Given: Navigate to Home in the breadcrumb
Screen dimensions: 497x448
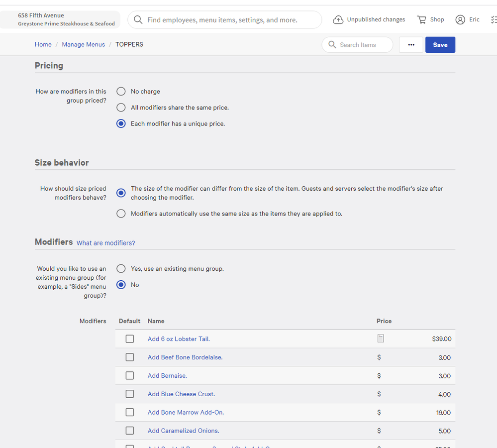Looking at the screenshot, I should 43,44.
